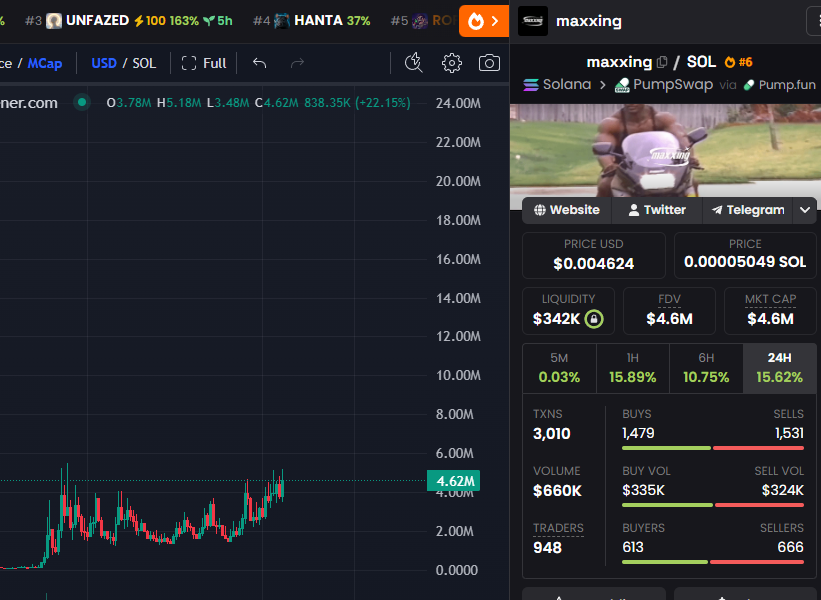This screenshot has width=821, height=600.
Task: Click the Pump.fun pill icon
Action: coord(749,85)
